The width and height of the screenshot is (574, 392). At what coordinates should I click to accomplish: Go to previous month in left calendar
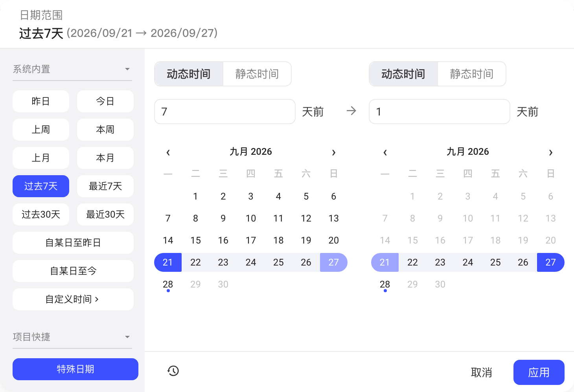pos(168,152)
